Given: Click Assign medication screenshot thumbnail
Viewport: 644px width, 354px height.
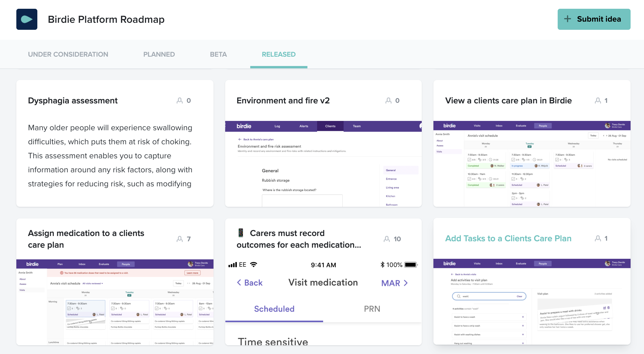Looking at the screenshot, I should click(x=115, y=302).
